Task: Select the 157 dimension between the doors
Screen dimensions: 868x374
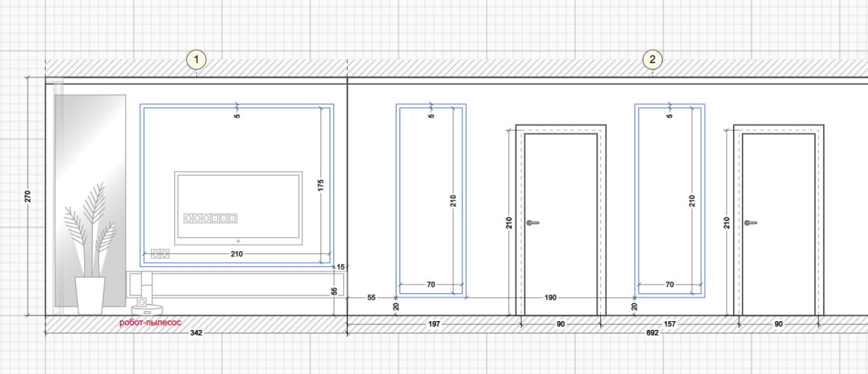Action: [669, 324]
